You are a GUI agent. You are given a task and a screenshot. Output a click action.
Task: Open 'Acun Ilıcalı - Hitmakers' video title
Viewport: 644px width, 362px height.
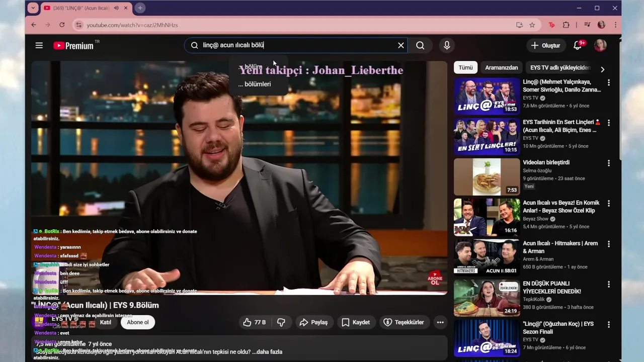click(560, 247)
